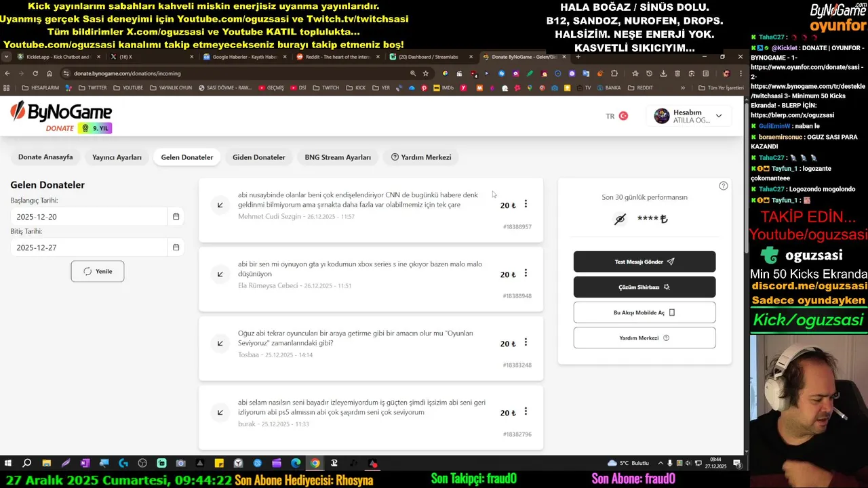Open YOUTUBE bookmarks folder
Image resolution: width=868 pixels, height=488 pixels.
click(128, 87)
